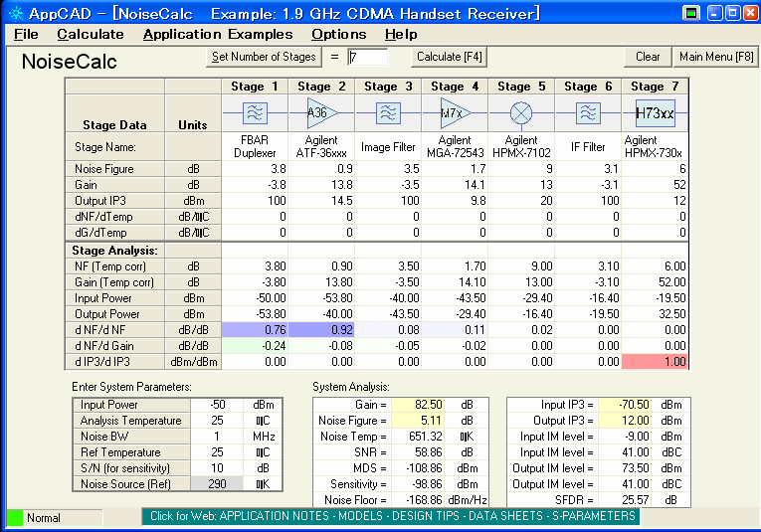
Task: Click the Stage 3 column header
Action: 388,87
